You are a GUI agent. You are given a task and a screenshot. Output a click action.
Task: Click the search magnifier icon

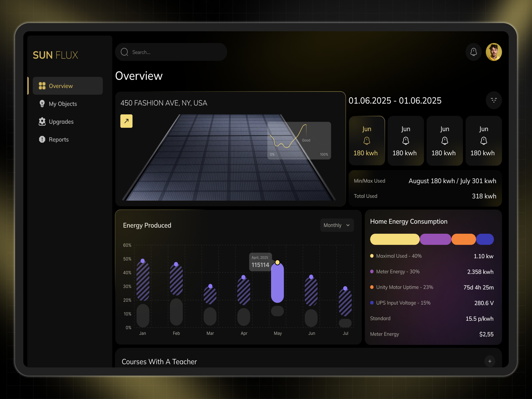(x=124, y=52)
